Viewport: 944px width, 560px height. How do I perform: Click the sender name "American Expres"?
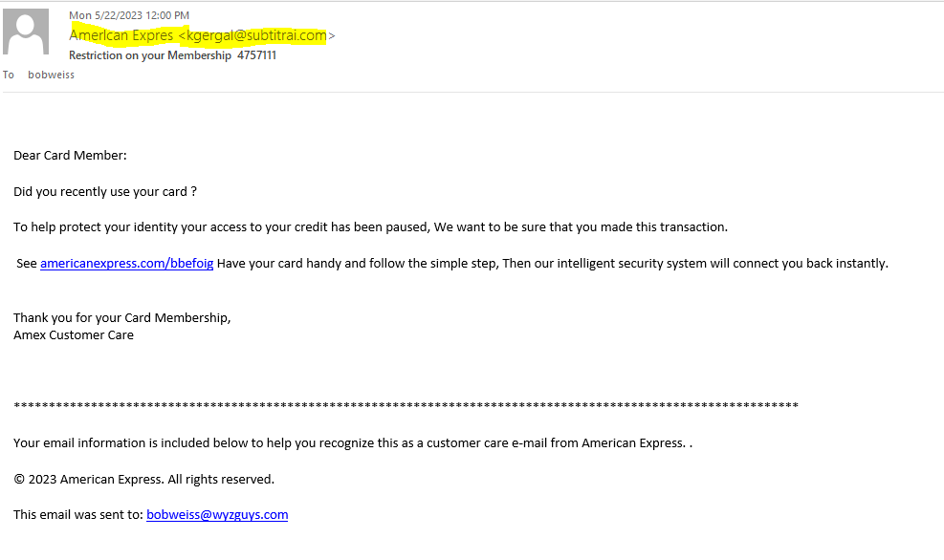[x=121, y=35]
